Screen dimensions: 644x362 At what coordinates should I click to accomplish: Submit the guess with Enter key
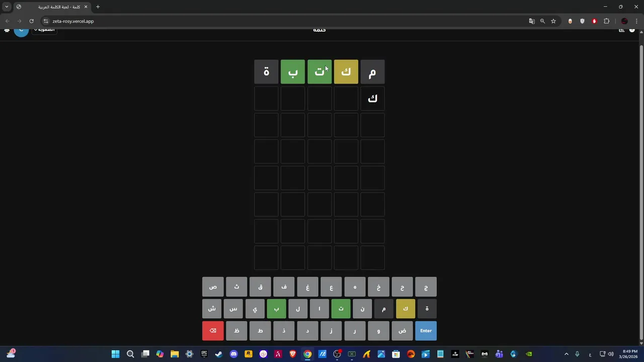426,331
